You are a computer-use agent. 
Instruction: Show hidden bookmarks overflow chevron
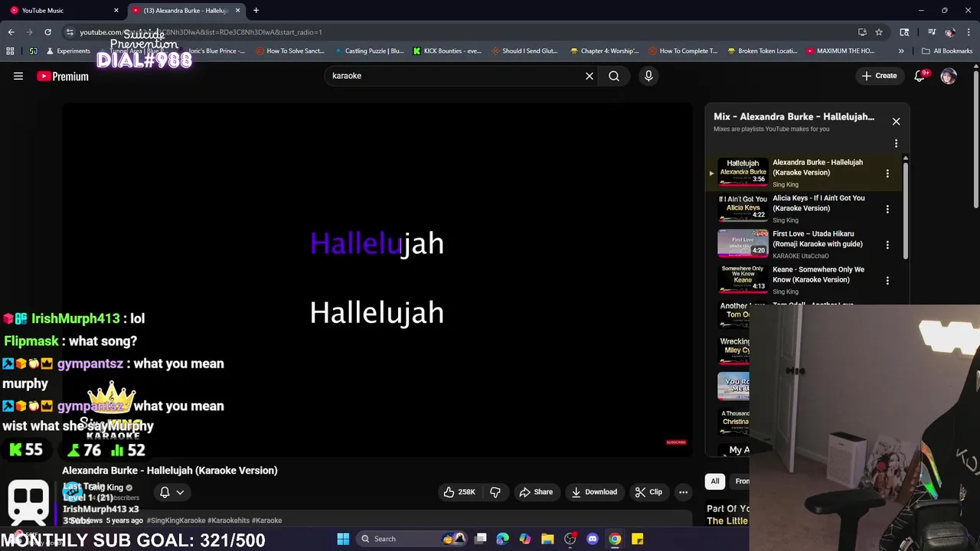point(901,51)
